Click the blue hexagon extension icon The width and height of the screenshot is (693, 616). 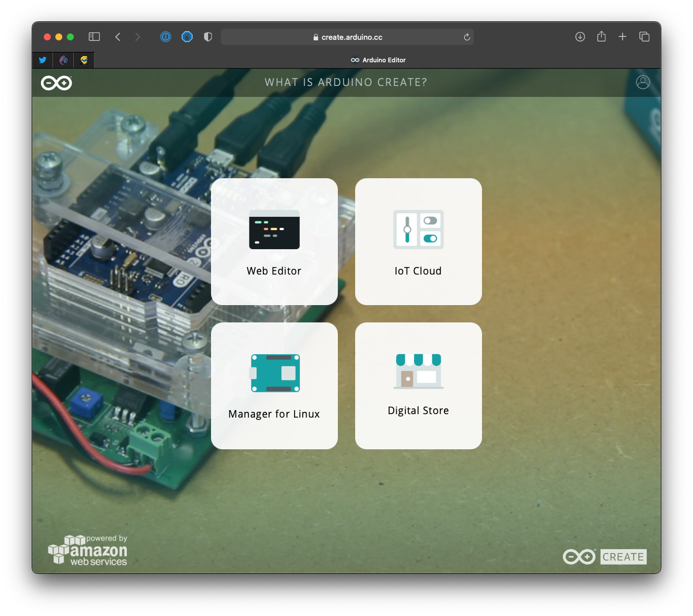tap(187, 37)
